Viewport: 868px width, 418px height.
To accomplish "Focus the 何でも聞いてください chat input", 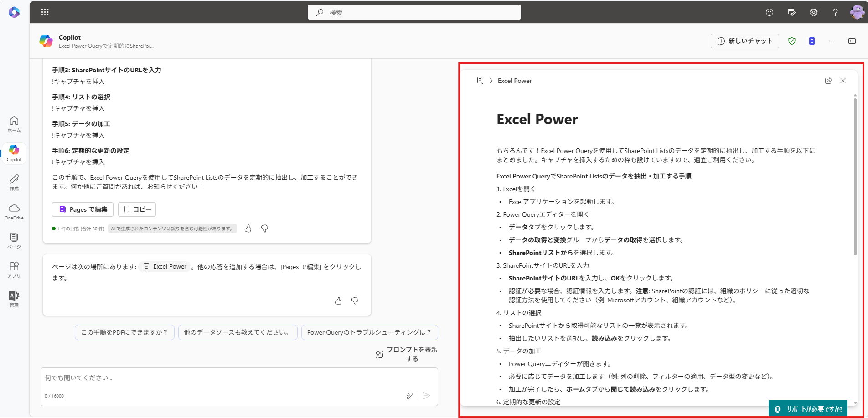I will (239, 378).
